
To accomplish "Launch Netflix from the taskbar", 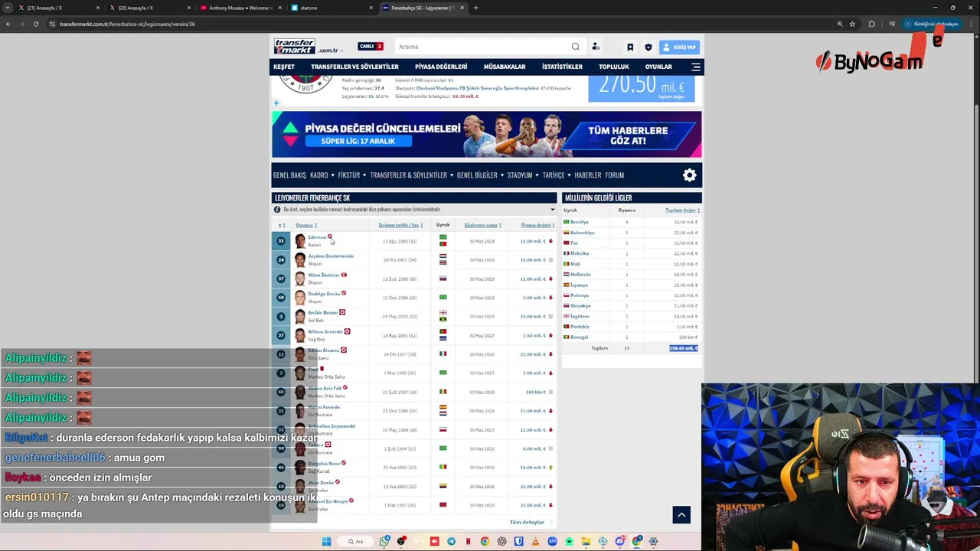I will tap(468, 541).
